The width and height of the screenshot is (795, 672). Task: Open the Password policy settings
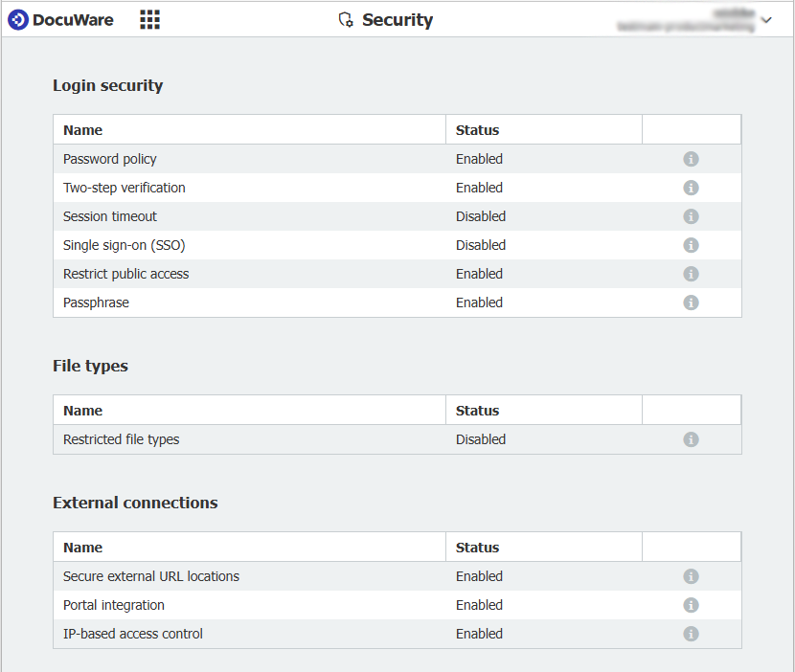pos(109,159)
